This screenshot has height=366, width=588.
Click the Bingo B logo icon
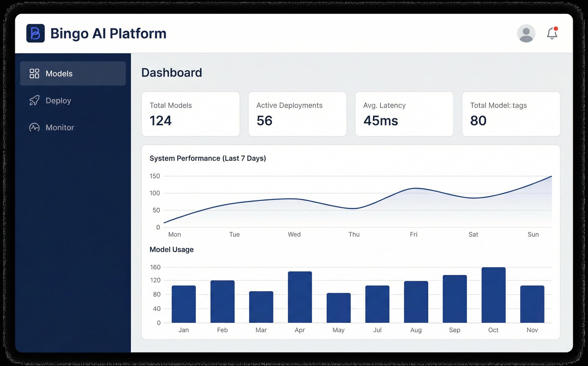(35, 33)
